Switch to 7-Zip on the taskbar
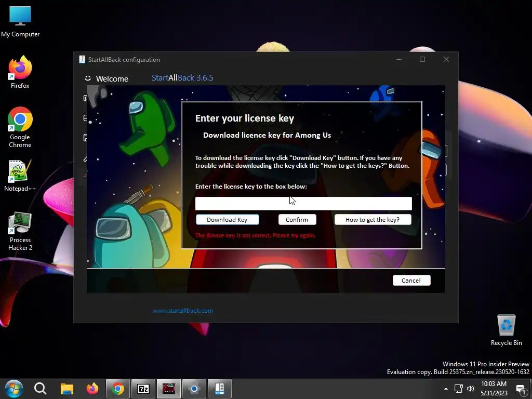The image size is (532, 399). tap(143, 389)
